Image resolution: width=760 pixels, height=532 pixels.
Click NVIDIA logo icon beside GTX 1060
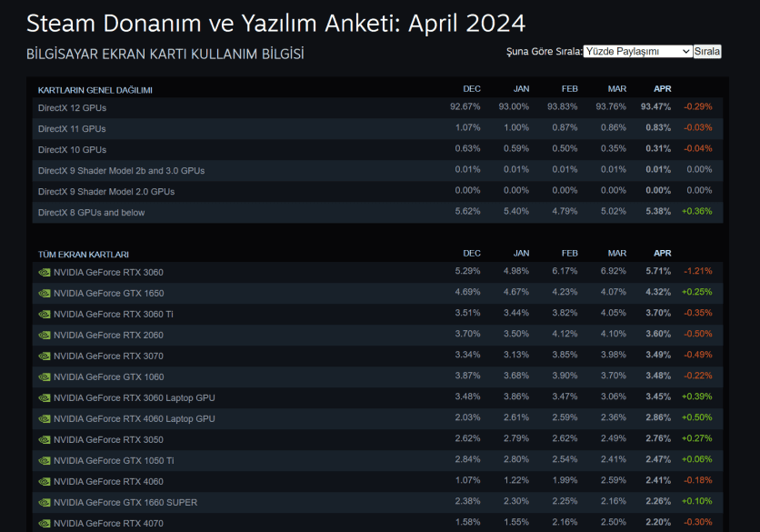coord(44,376)
